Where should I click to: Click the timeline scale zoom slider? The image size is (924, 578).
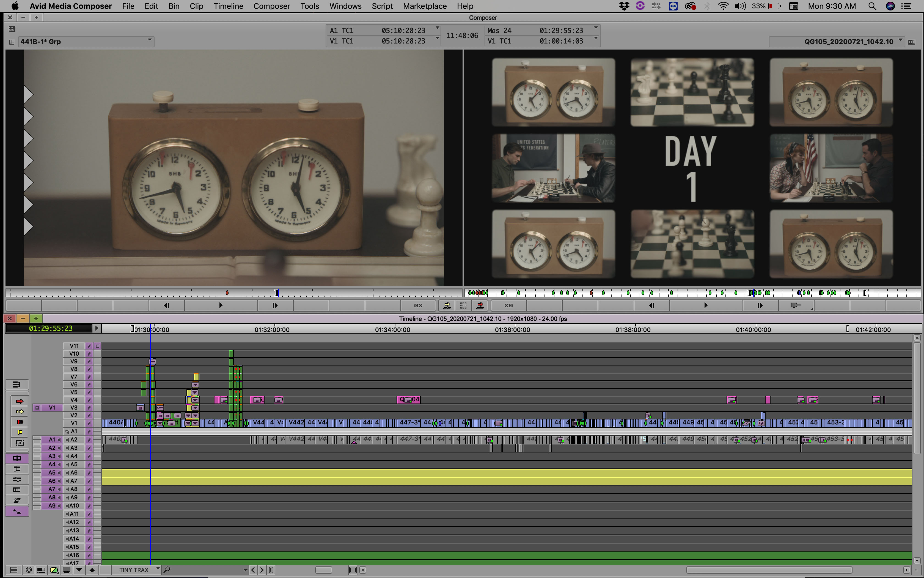tap(323, 570)
